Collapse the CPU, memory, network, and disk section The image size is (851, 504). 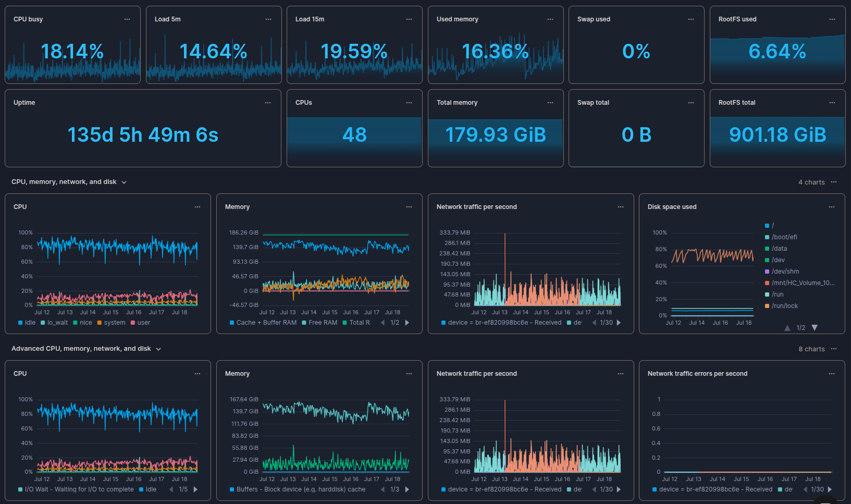pyautogui.click(x=124, y=182)
